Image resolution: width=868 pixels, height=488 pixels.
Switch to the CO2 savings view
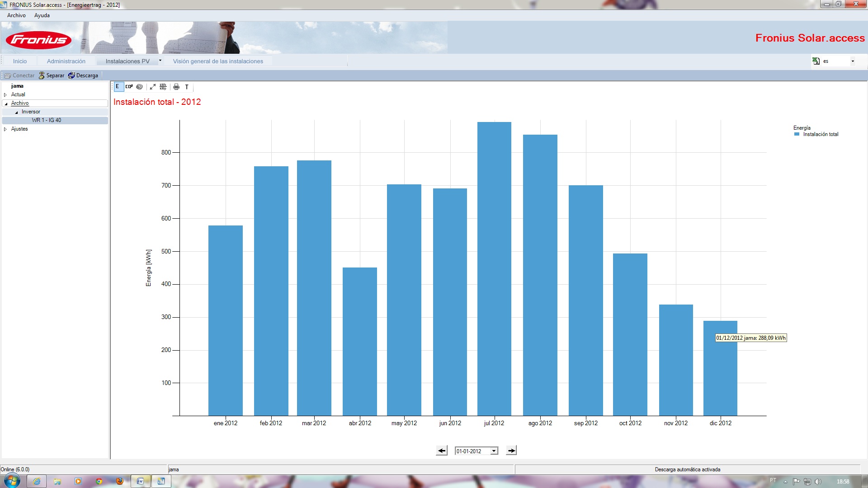point(129,87)
